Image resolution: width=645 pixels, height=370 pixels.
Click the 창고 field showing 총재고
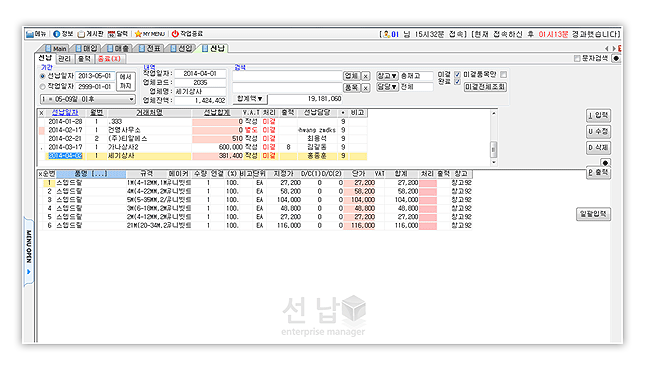point(416,76)
